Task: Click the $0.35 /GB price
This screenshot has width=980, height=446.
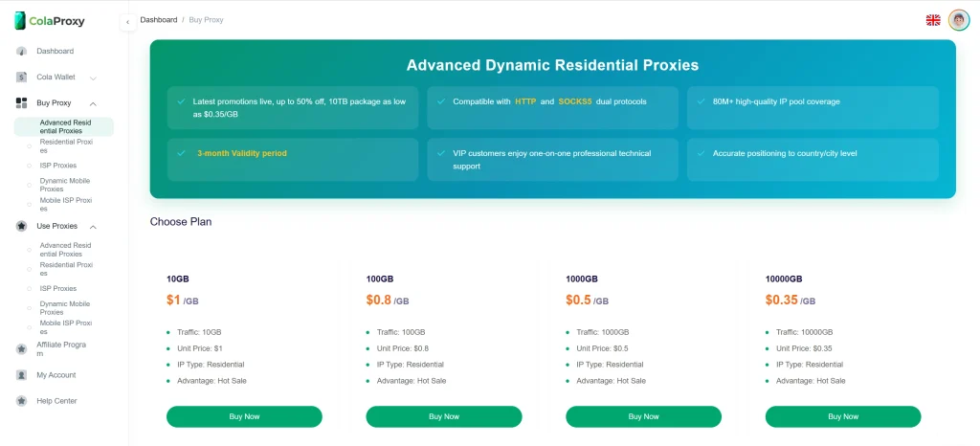Action: [791, 301]
